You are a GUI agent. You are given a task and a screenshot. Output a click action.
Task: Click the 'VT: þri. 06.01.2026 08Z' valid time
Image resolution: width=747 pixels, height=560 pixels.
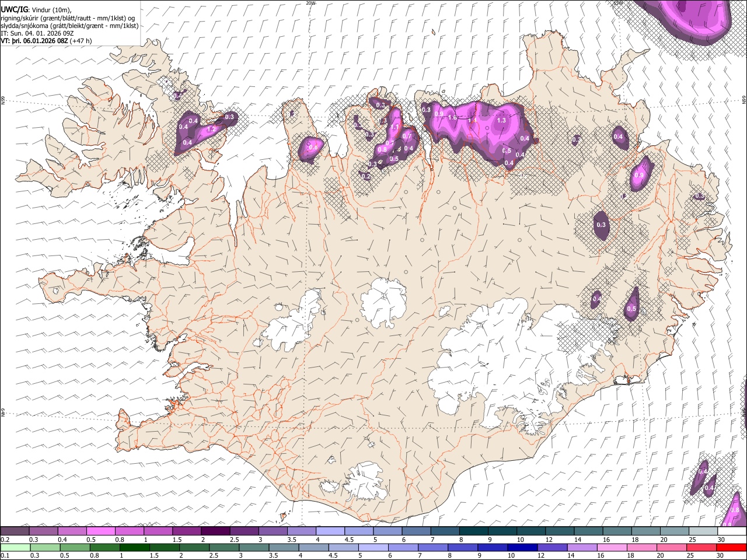pos(34,41)
